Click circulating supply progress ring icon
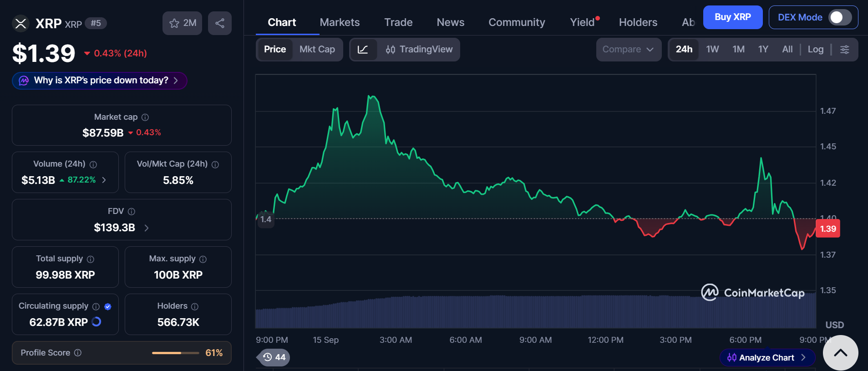Image resolution: width=868 pixels, height=371 pixels. tap(96, 322)
